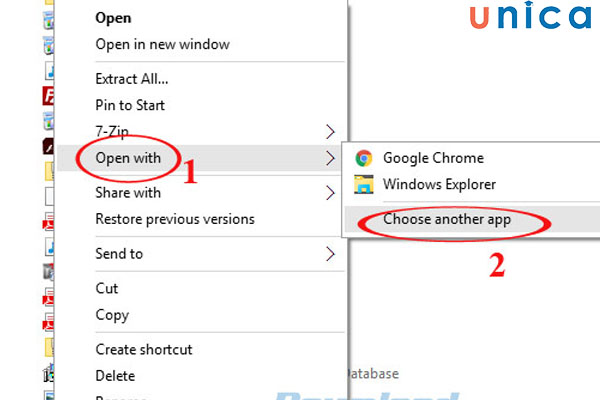Choose Pin to Start

point(130,105)
